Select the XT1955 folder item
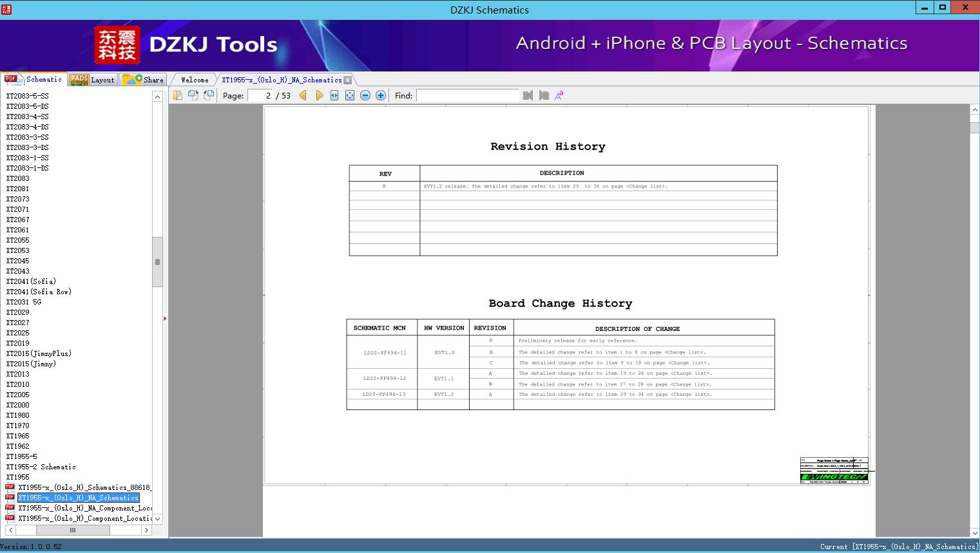Viewport: 980px width, 553px height. coord(18,477)
